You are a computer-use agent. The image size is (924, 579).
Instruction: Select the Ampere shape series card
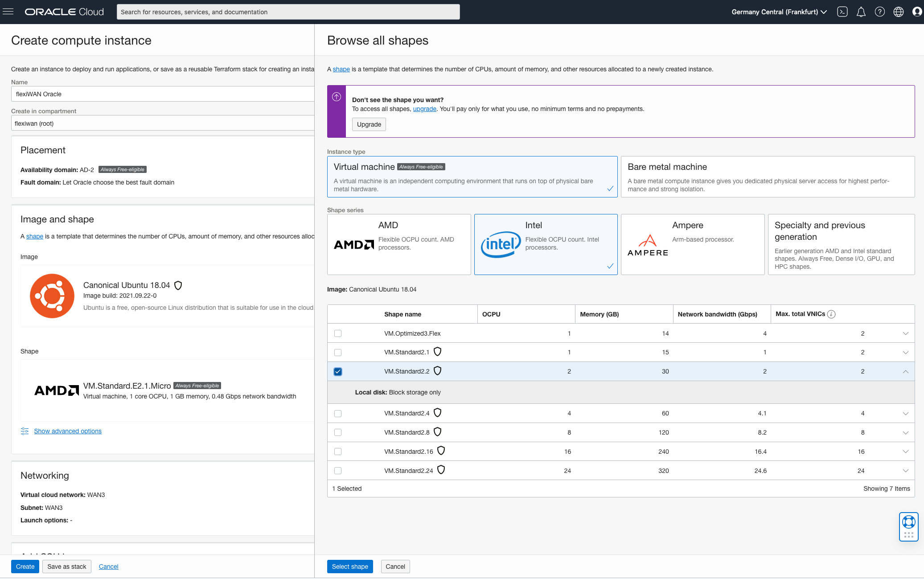[x=692, y=244]
